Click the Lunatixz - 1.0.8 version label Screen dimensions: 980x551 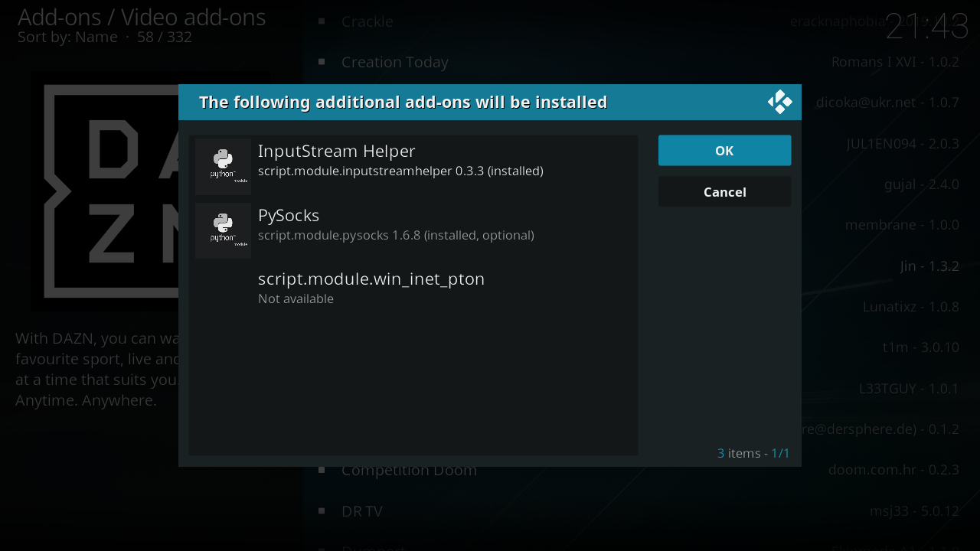pos(910,307)
